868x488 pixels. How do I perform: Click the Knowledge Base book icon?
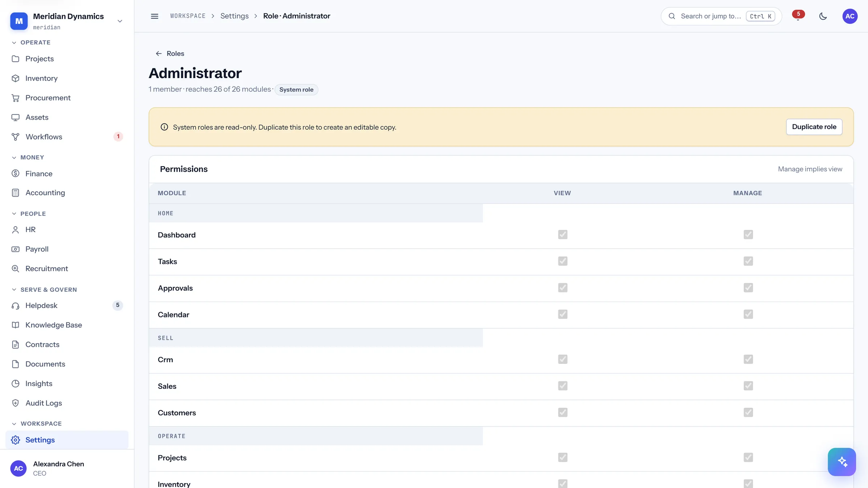pyautogui.click(x=16, y=325)
